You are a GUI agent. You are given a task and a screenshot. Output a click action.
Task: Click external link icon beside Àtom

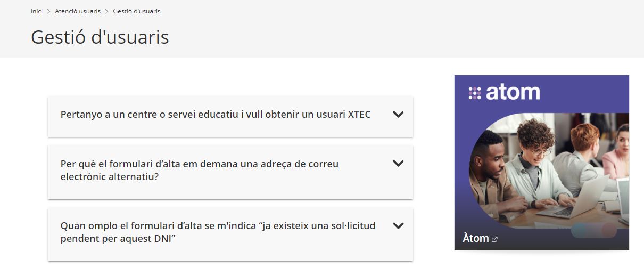click(495, 239)
